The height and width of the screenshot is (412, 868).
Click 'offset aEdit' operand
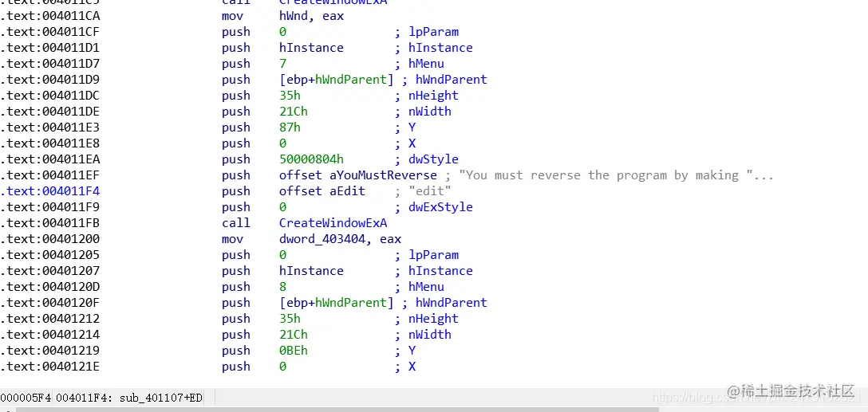click(322, 191)
